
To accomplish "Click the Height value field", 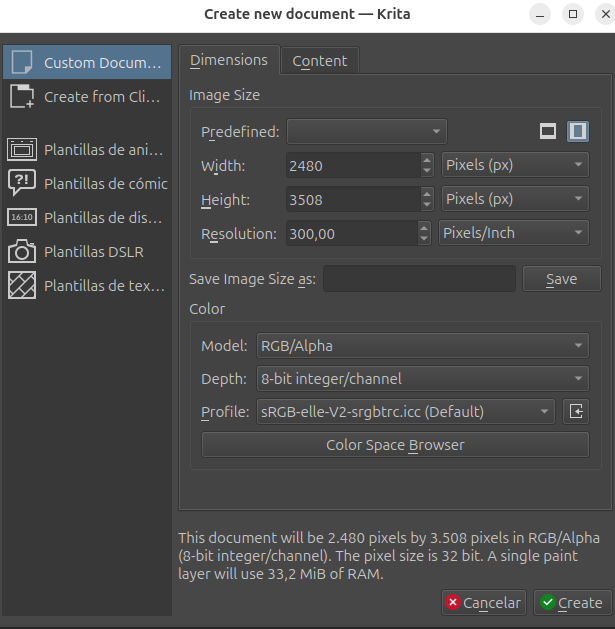I will click(353, 199).
